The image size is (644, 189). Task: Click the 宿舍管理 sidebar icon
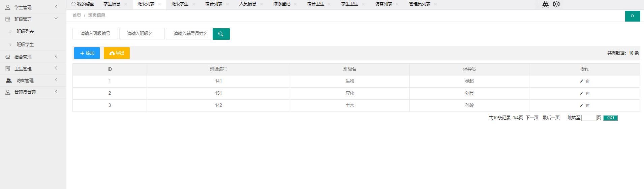[8, 57]
